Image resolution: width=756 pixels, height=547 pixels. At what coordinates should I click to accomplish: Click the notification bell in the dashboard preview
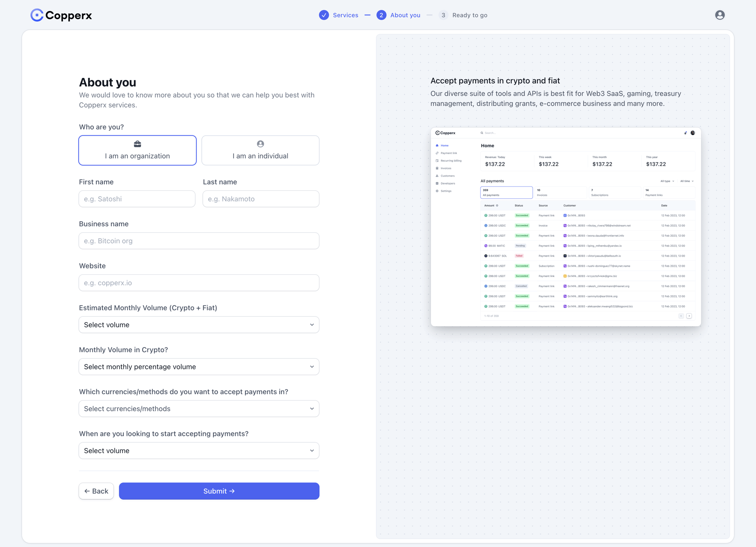[685, 133]
